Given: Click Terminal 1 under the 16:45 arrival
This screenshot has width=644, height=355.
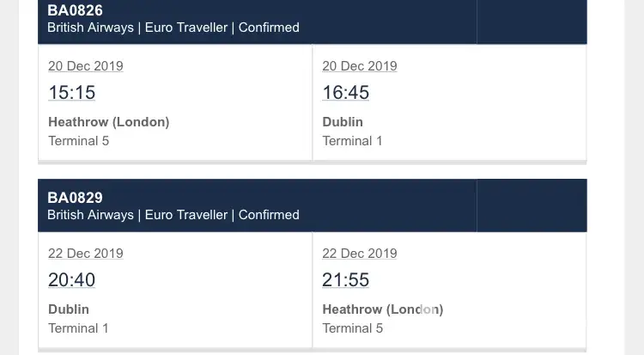Looking at the screenshot, I should [x=352, y=141].
